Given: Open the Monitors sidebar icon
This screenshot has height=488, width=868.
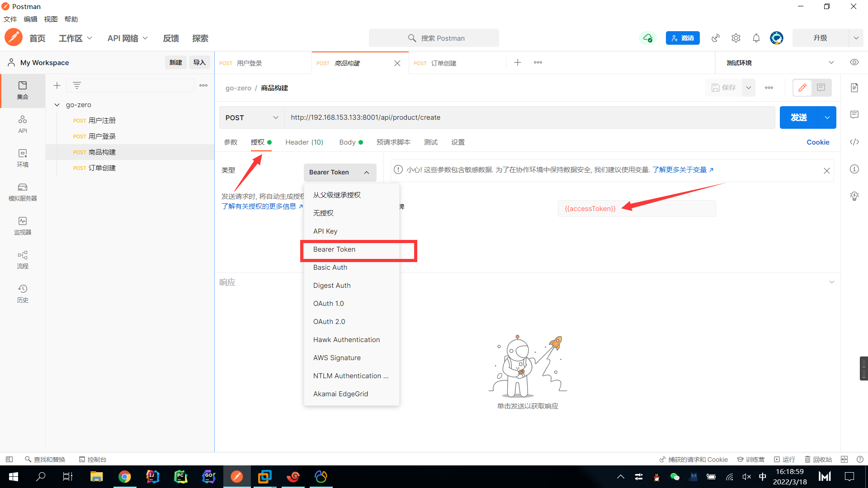Looking at the screenshot, I should (23, 225).
